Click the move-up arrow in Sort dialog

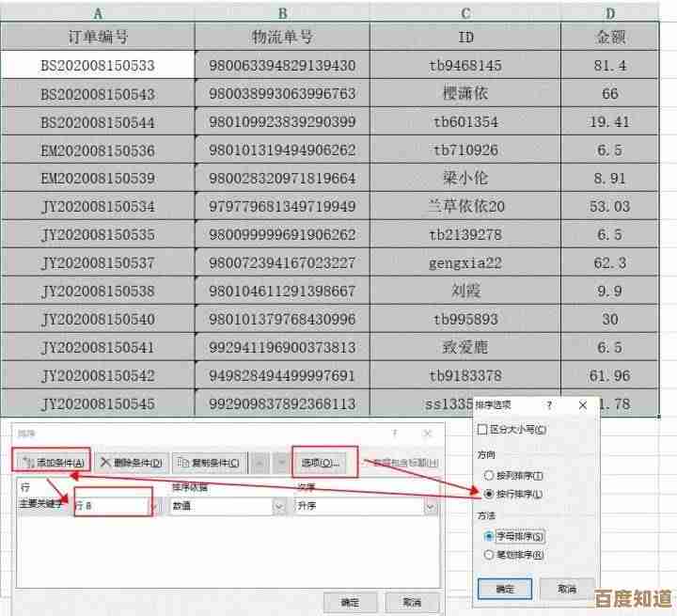(x=259, y=462)
